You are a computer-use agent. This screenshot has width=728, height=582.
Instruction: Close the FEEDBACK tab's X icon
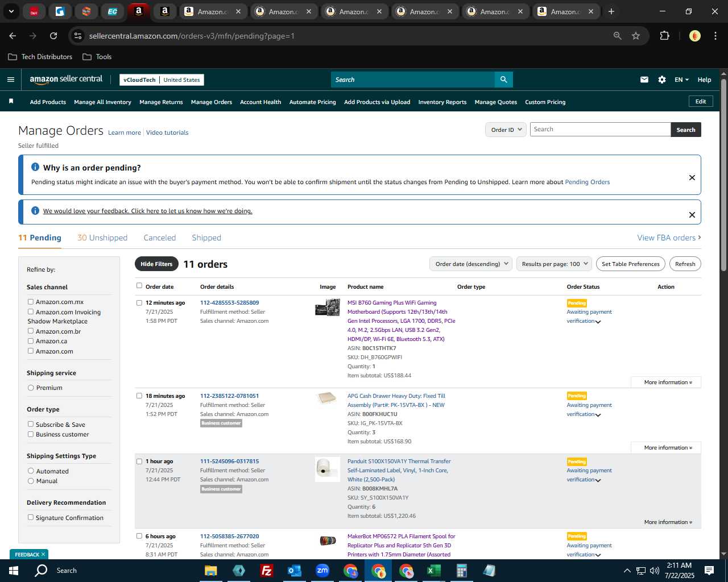click(43, 554)
